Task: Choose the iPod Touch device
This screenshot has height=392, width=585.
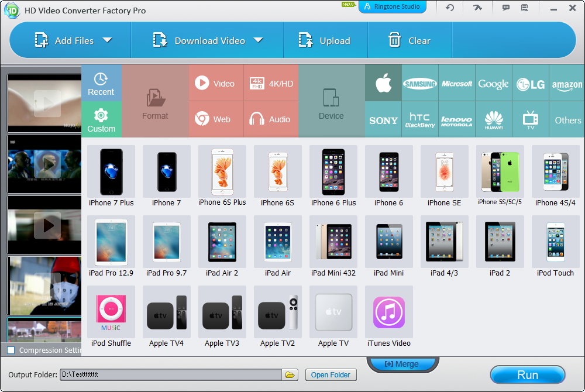Action: click(556, 246)
